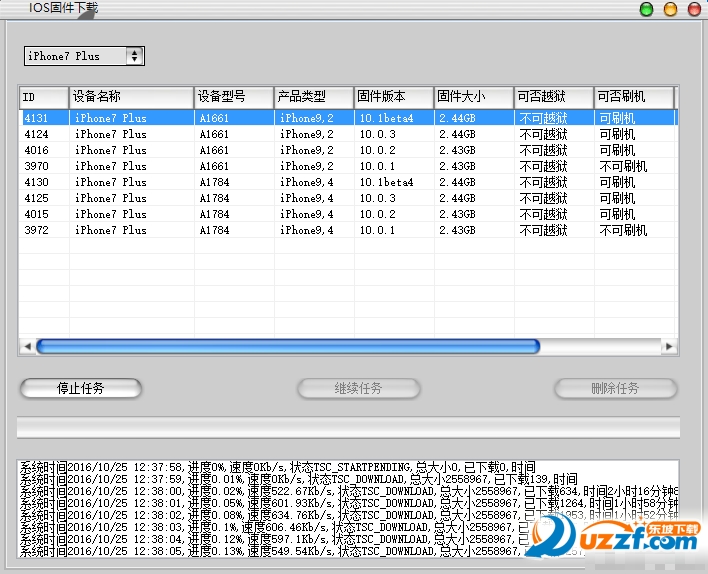Click 10.0.2 version in row 4016
Viewport: 708px width, 574px height.
click(377, 150)
